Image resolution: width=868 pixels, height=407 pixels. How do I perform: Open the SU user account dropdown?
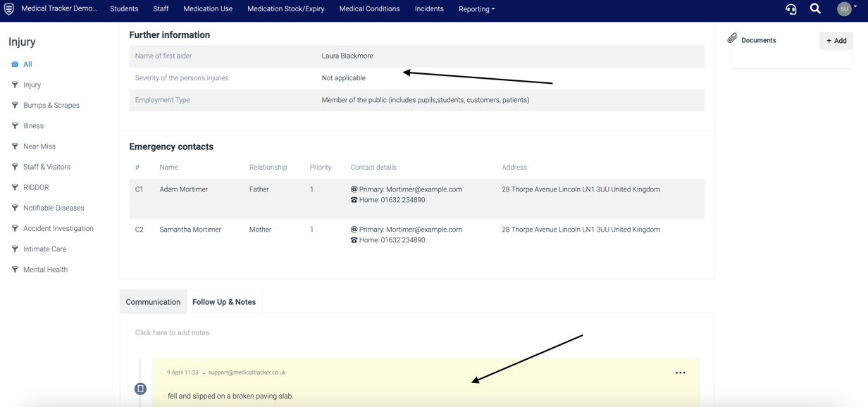[x=844, y=9]
